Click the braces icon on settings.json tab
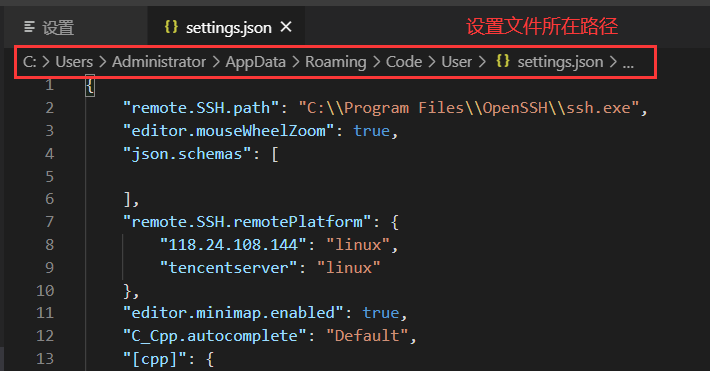Viewport: 710px width, 371px height. coord(171,27)
